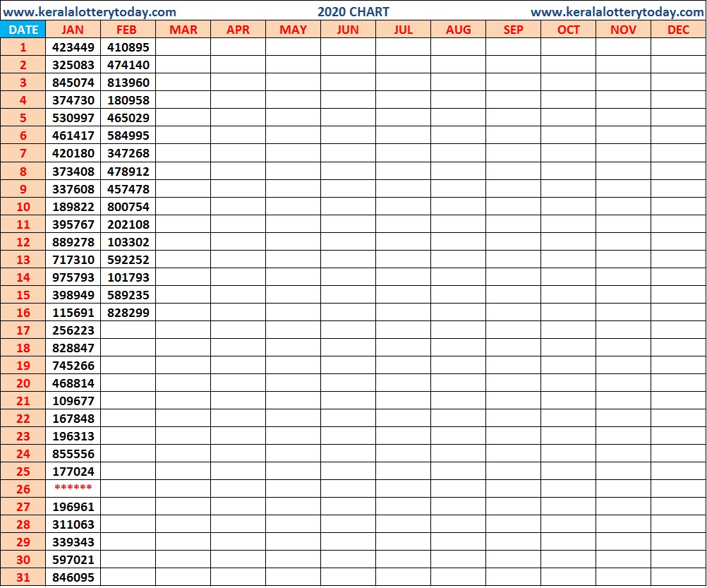Click date row number 31
The image size is (707, 588).
tap(23, 577)
